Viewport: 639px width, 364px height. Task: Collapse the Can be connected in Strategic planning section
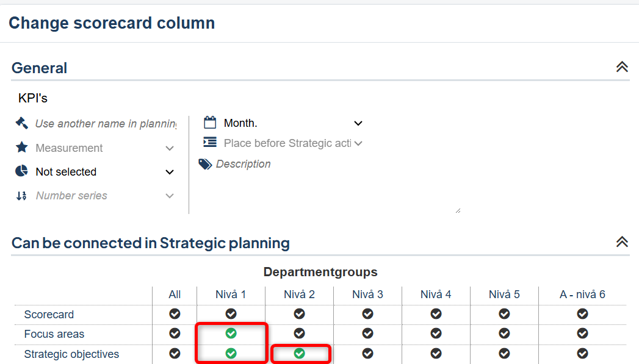click(x=622, y=242)
